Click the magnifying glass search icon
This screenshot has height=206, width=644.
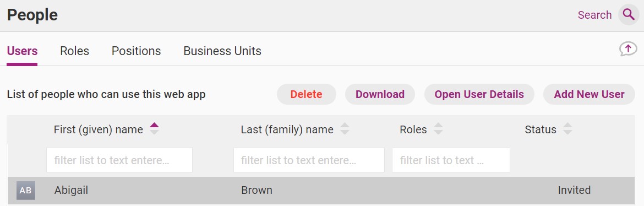point(629,15)
